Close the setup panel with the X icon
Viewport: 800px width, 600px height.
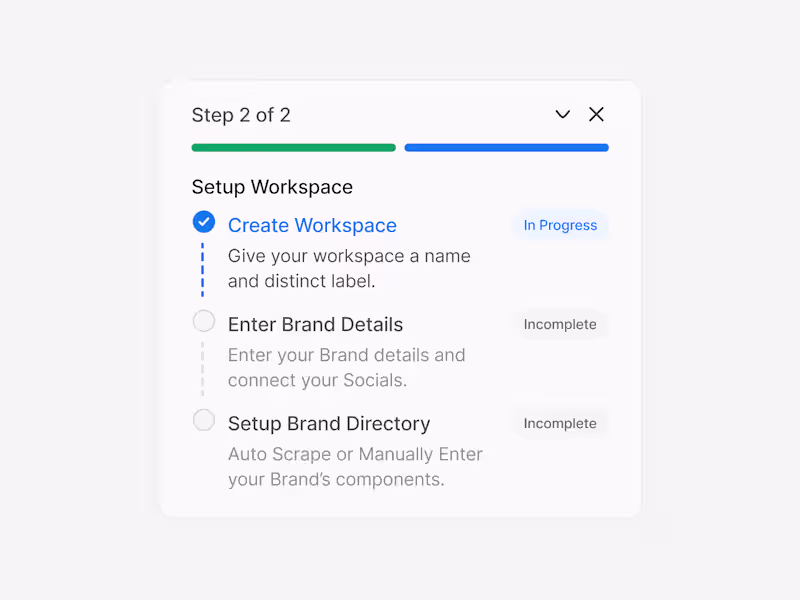[x=596, y=115]
